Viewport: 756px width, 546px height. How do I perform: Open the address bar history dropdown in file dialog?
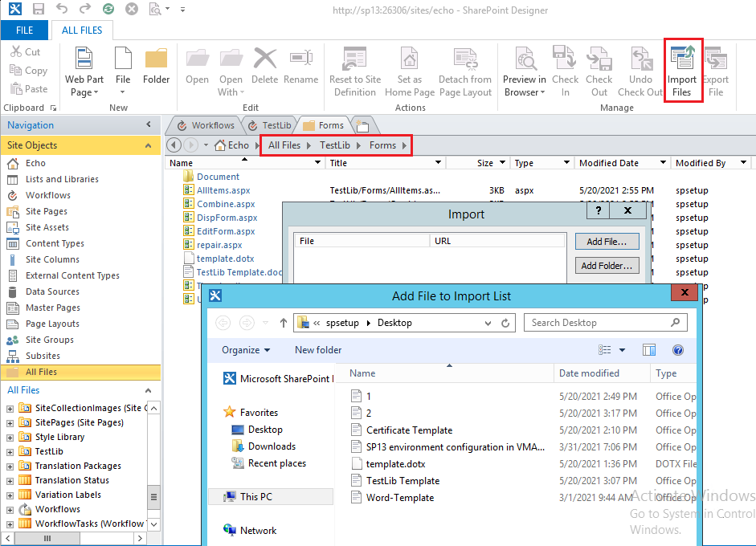[488, 323]
